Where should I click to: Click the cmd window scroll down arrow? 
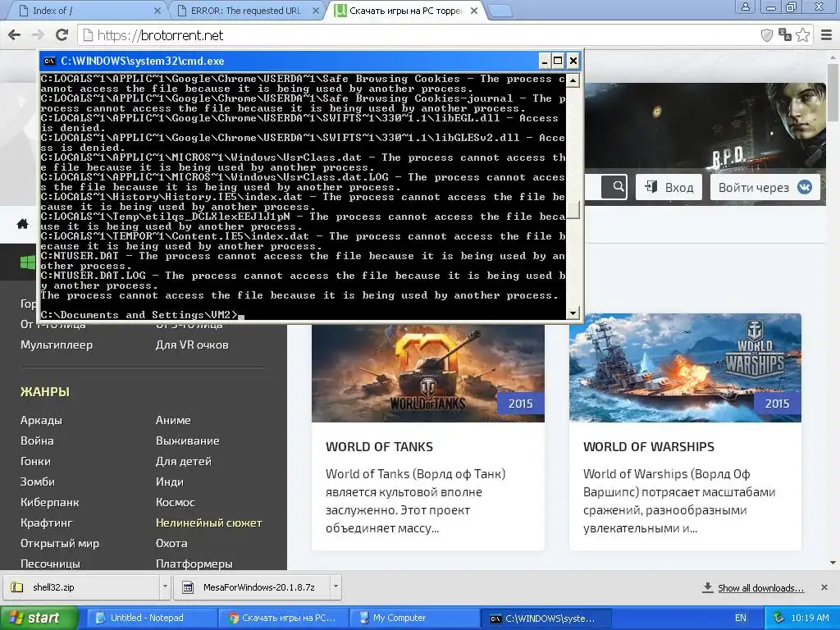(573, 313)
